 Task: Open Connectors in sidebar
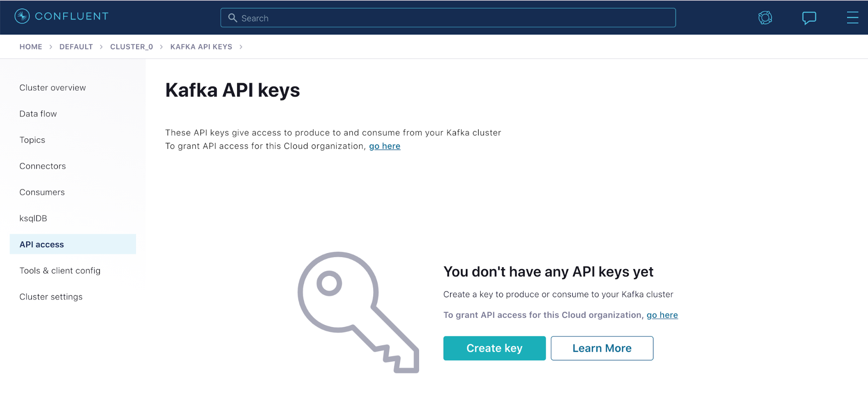[x=42, y=166]
